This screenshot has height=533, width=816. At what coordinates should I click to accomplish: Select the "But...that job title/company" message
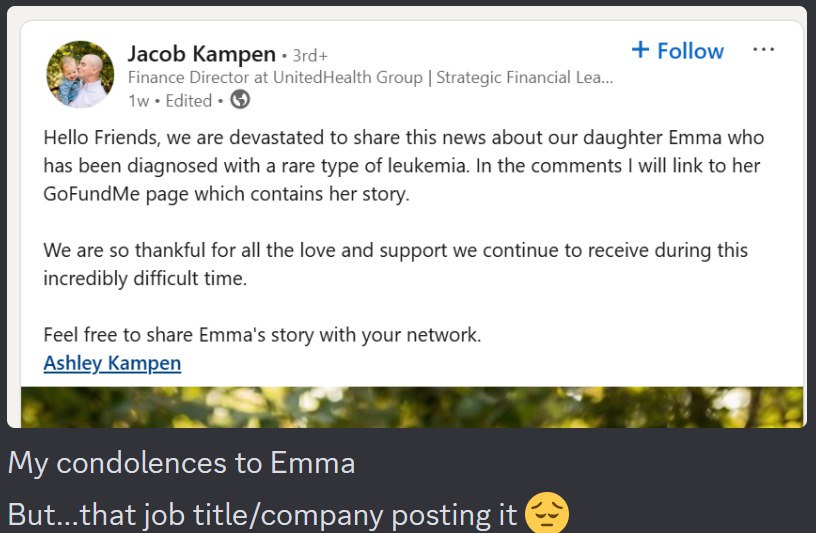(x=264, y=514)
